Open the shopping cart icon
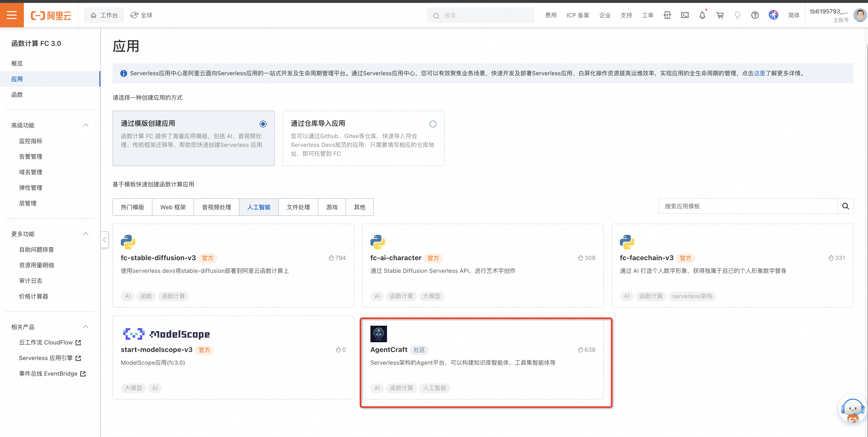 (x=720, y=15)
